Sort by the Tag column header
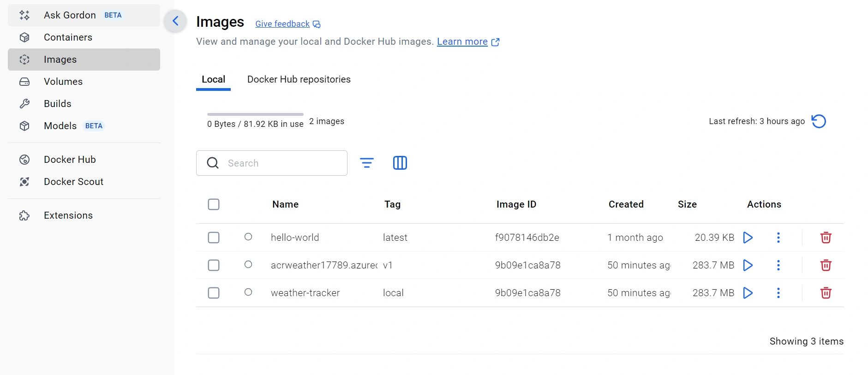The image size is (868, 375). point(393,204)
